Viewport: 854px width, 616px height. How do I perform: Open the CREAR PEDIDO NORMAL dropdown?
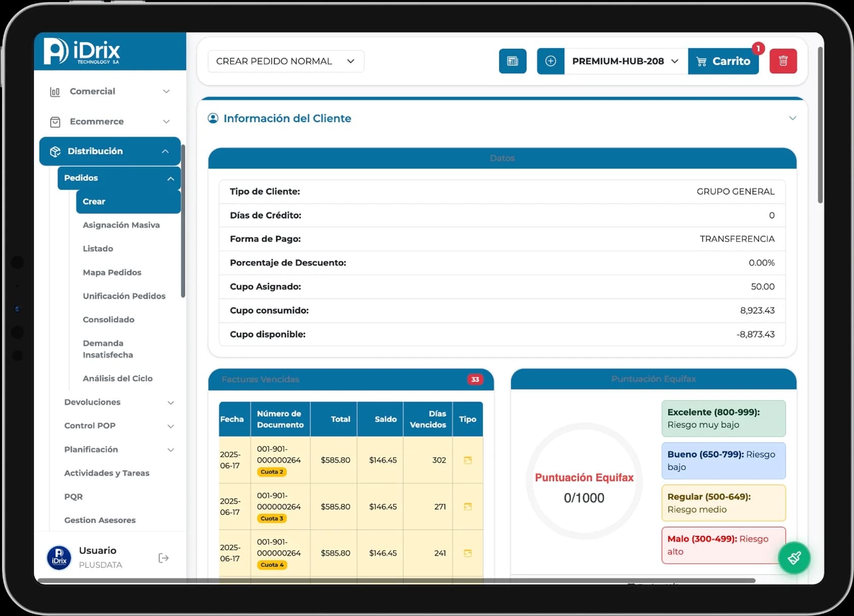(x=286, y=61)
